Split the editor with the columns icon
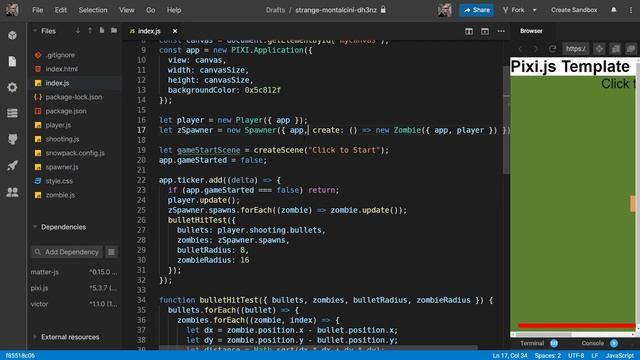This screenshot has width=640, height=360. tap(469, 31)
